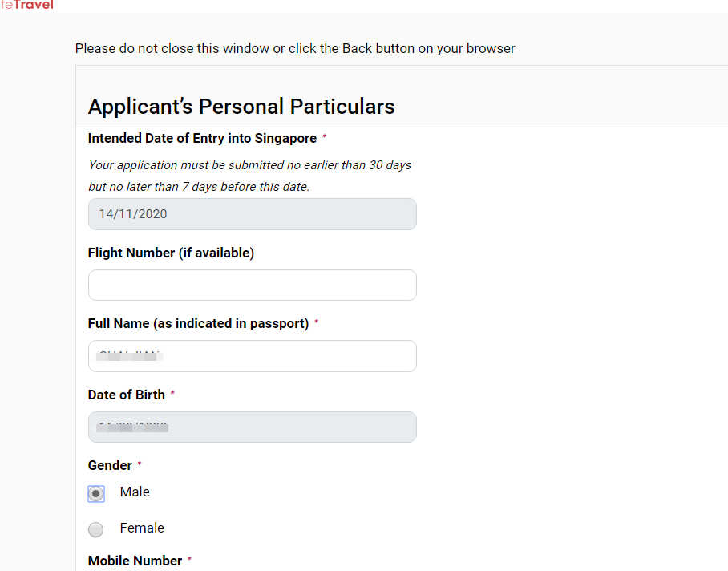The width and height of the screenshot is (728, 571).
Task: Click the 'Full Name (as indicated in passport)' label
Action: 198,323
